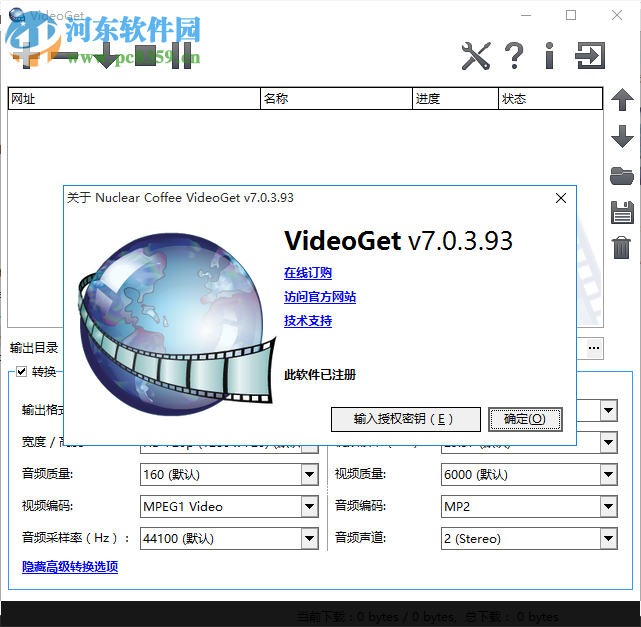Click the 输入授权密钥 (E) button
Viewport: 641px width, 627px height.
[x=406, y=419]
